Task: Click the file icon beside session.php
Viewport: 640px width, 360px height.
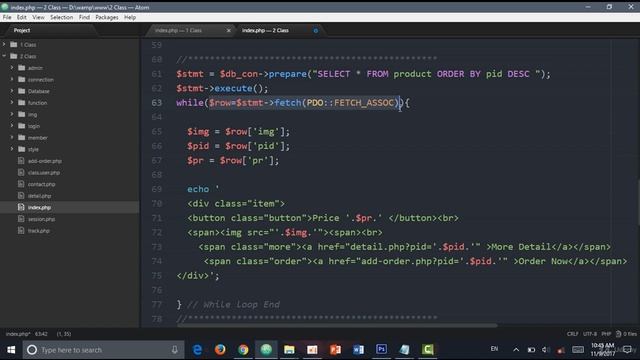Action: tap(21, 219)
